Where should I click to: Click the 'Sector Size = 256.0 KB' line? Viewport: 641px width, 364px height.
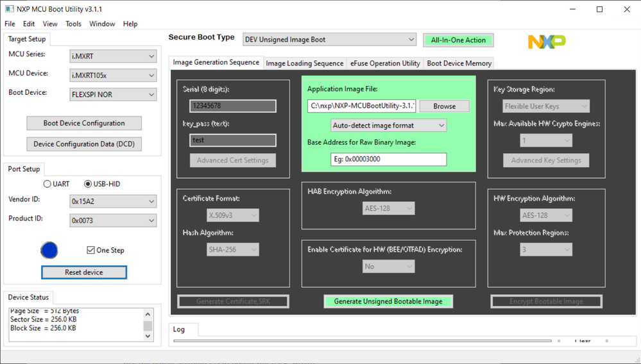coord(44,320)
